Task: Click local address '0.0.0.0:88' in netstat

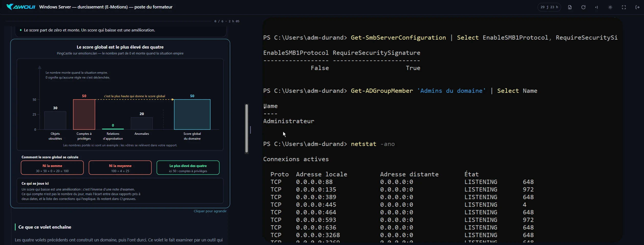Action: tap(314, 182)
